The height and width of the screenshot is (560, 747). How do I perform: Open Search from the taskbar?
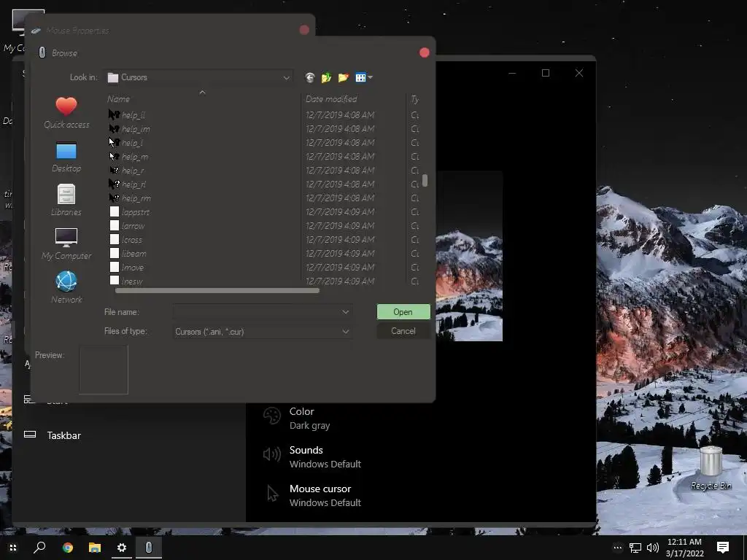coord(39,548)
